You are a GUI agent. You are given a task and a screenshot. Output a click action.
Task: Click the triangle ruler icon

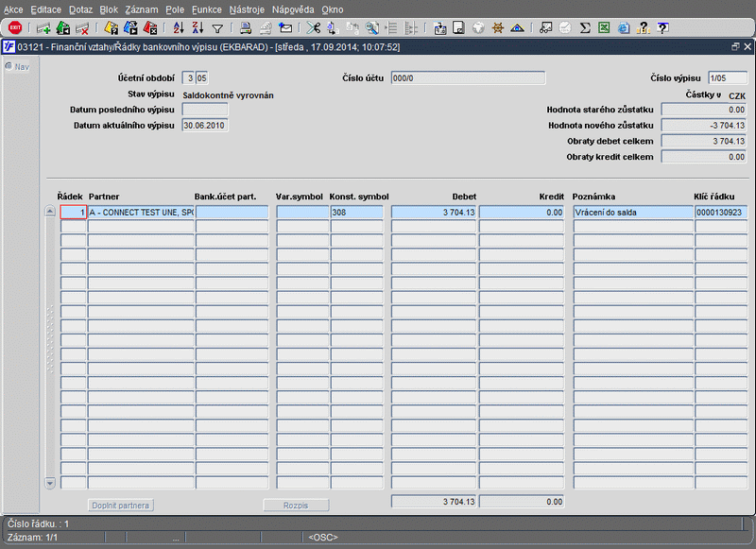517,28
